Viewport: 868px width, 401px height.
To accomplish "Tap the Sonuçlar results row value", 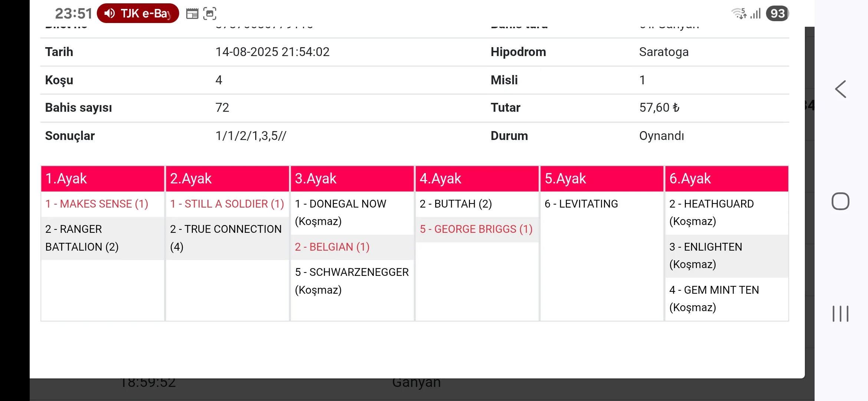I will [x=251, y=136].
